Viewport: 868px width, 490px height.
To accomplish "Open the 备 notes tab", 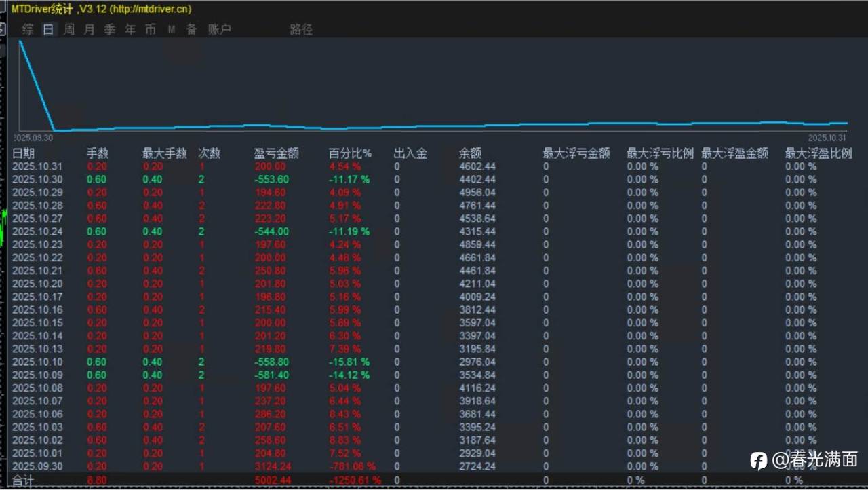I will coord(192,29).
